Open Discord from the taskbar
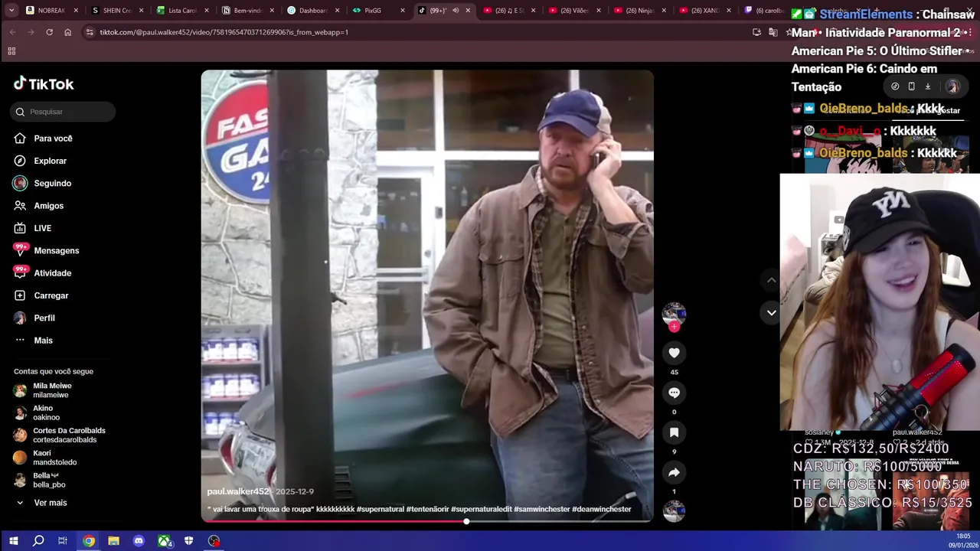The width and height of the screenshot is (980, 551). [139, 541]
